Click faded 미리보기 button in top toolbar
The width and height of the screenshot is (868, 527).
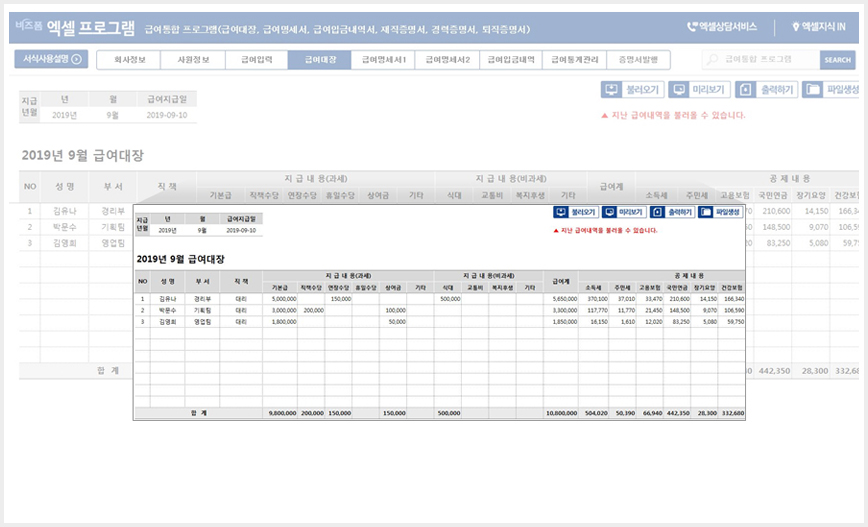pyautogui.click(x=700, y=90)
